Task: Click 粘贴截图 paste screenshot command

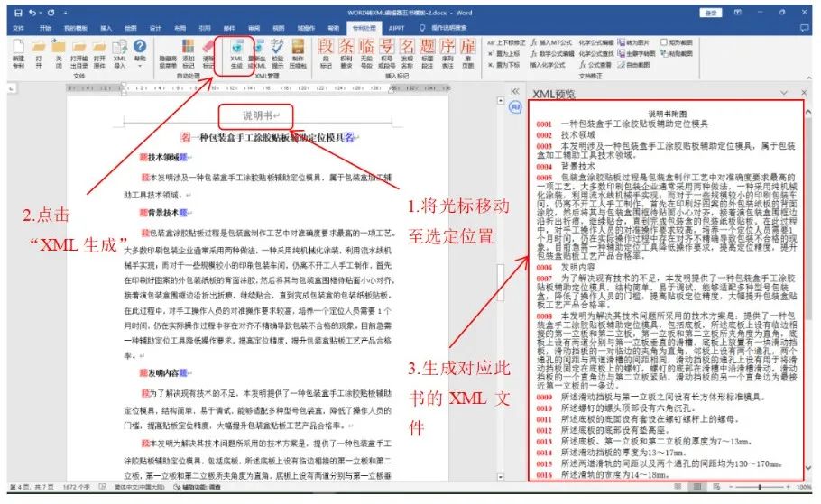Action: 677,54
